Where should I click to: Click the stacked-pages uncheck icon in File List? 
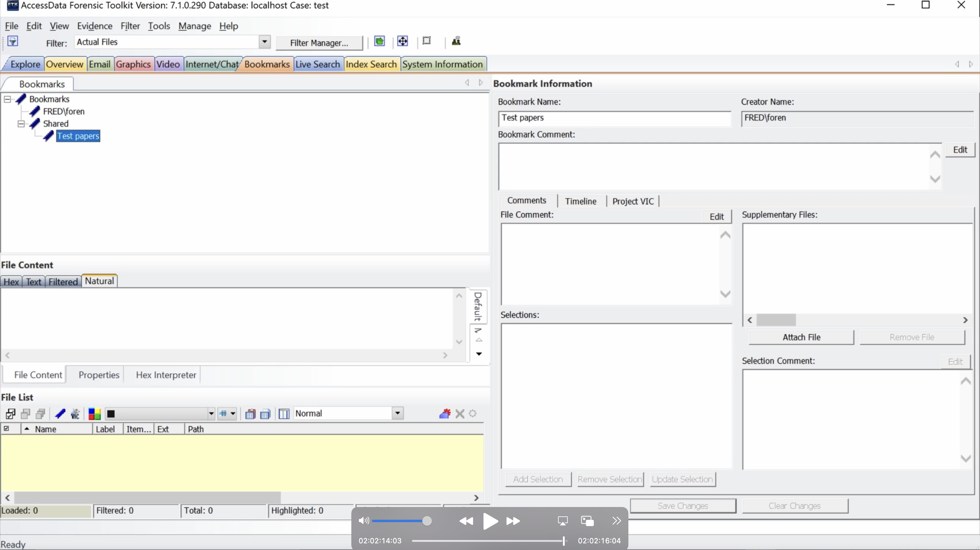[40, 413]
